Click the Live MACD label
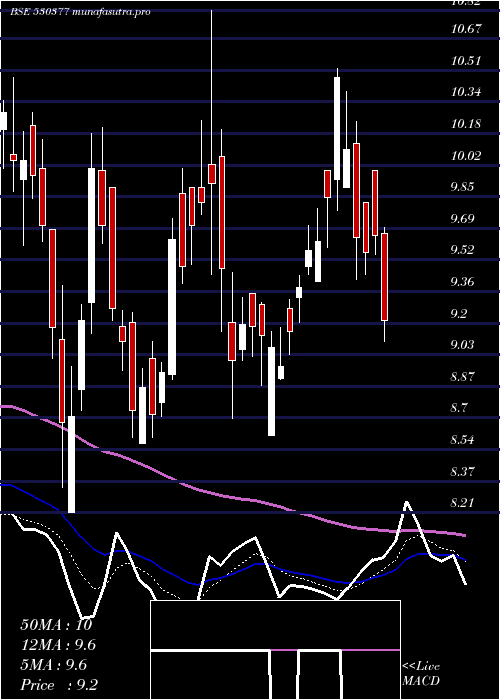The height and width of the screenshot is (700, 500). (421, 673)
